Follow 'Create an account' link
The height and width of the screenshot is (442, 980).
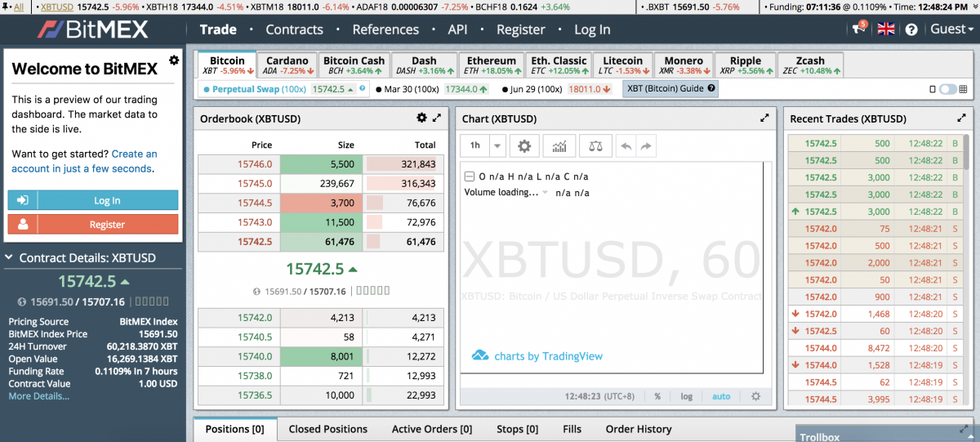click(85, 161)
